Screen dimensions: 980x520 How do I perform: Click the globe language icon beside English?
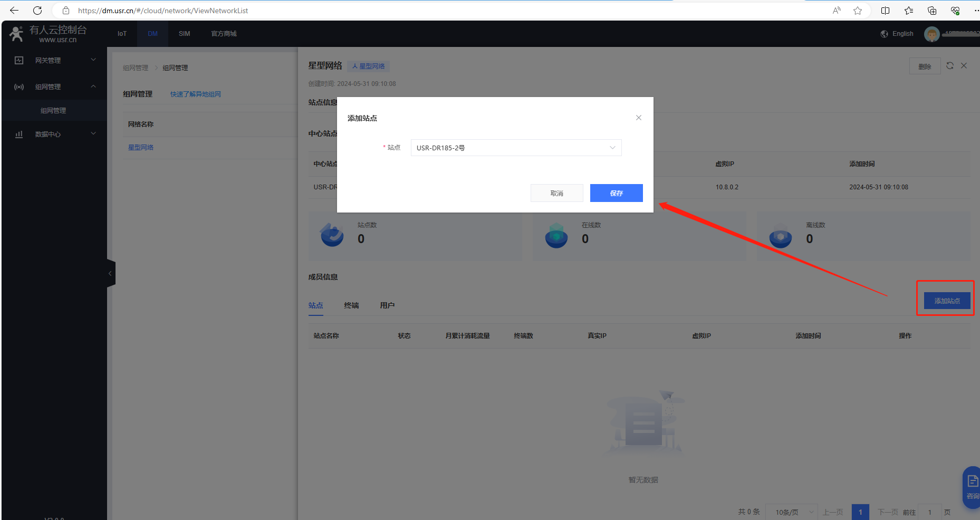tap(884, 34)
